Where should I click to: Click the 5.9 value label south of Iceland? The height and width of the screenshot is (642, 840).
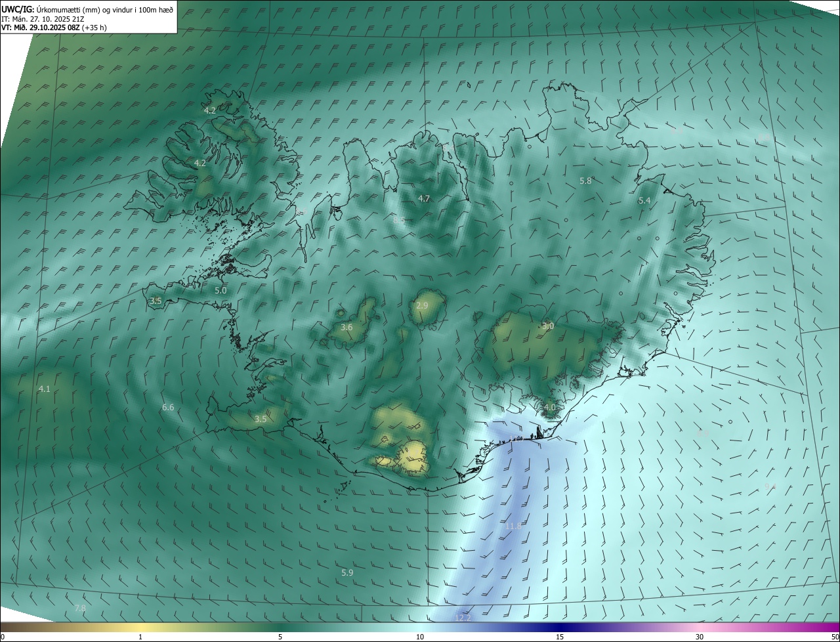coord(347,572)
